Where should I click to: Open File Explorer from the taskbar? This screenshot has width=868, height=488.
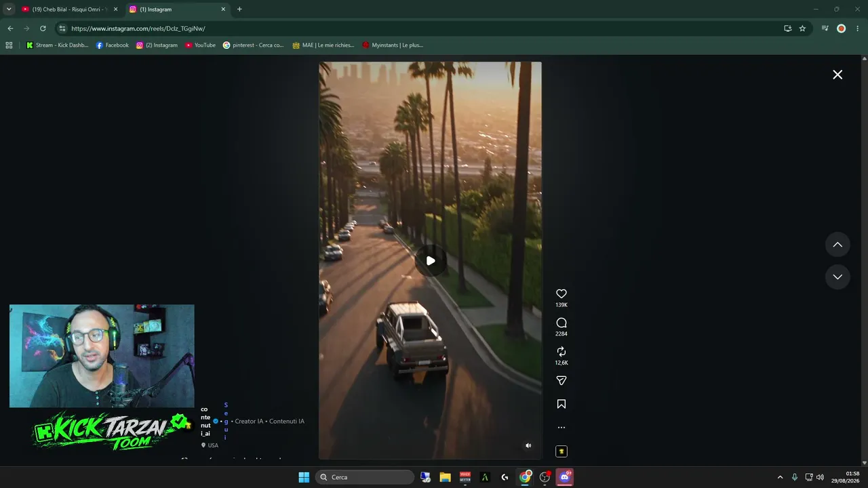pos(445,477)
